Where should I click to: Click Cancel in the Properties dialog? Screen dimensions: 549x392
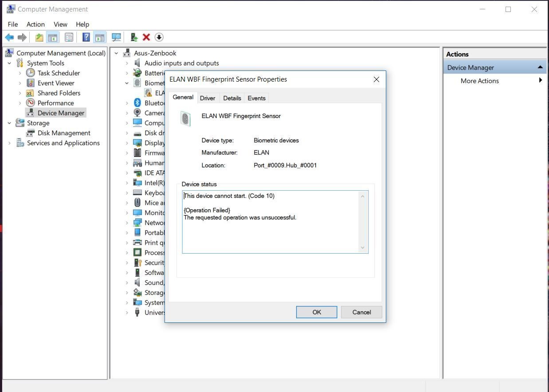point(361,312)
